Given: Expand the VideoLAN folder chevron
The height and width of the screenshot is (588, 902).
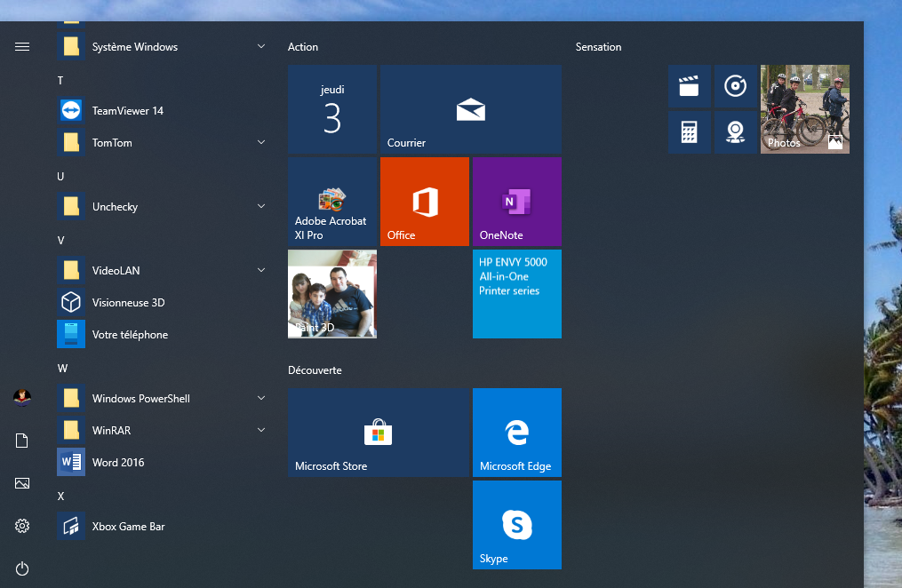Looking at the screenshot, I should [261, 270].
